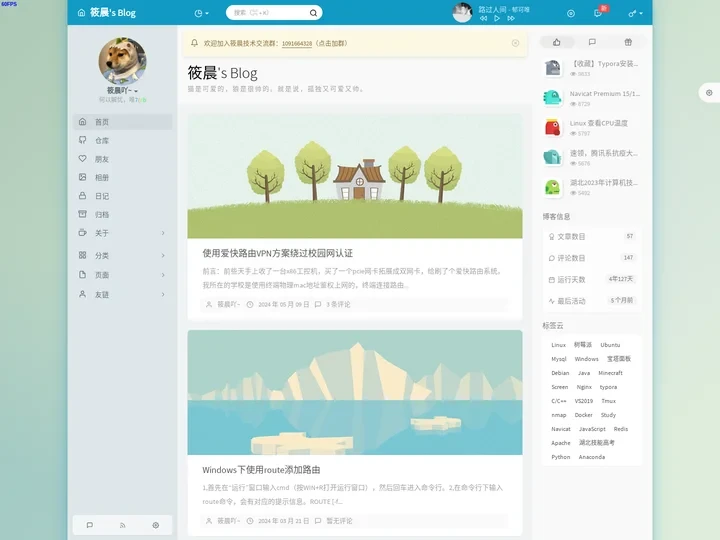720x540 pixels.
Task: Open the clock dropdown in the header
Action: coord(202,13)
